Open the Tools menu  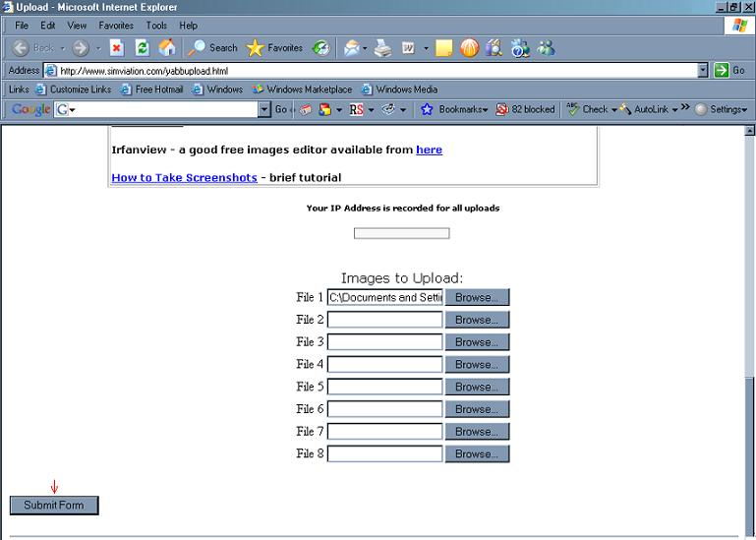(156, 26)
